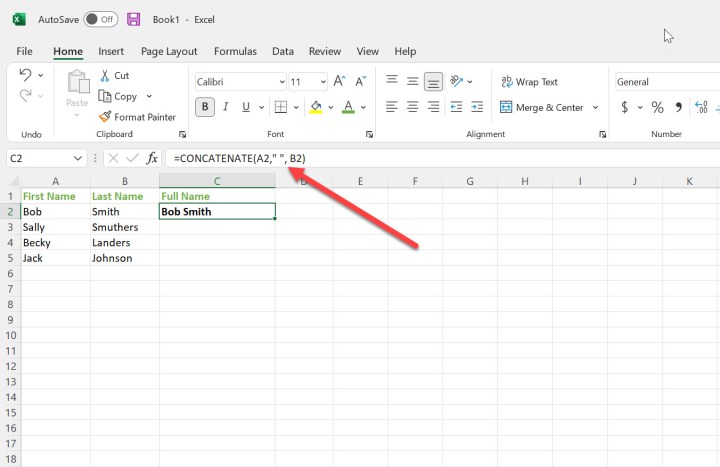Center align the cell text horizontally
Viewport: 720px width, 467px height.
coord(412,107)
